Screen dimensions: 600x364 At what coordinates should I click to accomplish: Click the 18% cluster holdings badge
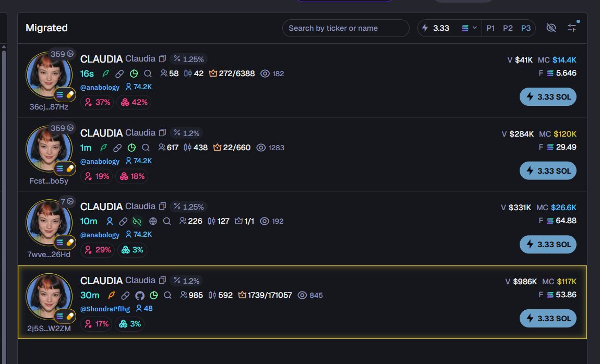(x=132, y=176)
